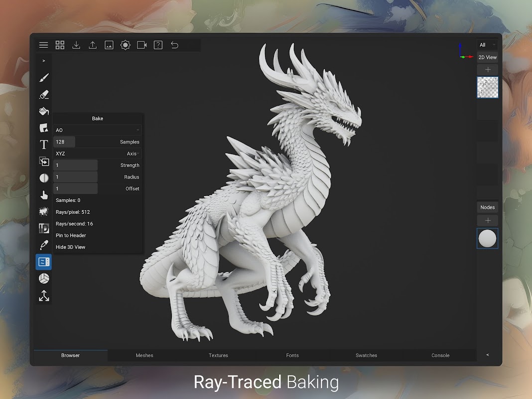532x399 pixels.
Task: Click the Bake button
Action: (x=97, y=119)
